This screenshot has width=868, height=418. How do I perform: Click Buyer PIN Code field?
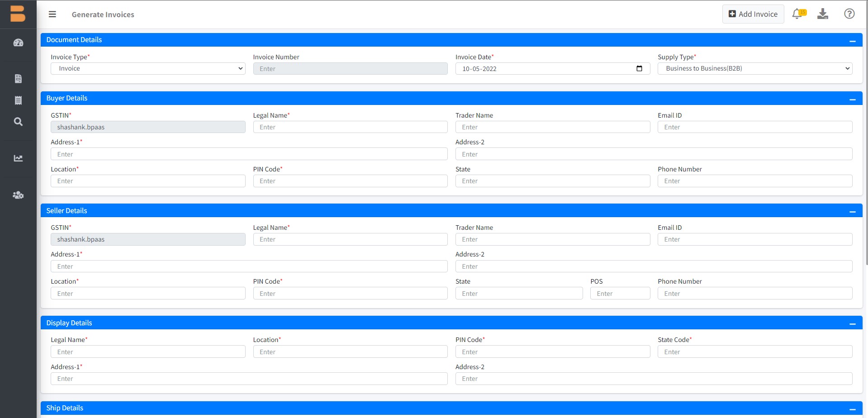350,181
